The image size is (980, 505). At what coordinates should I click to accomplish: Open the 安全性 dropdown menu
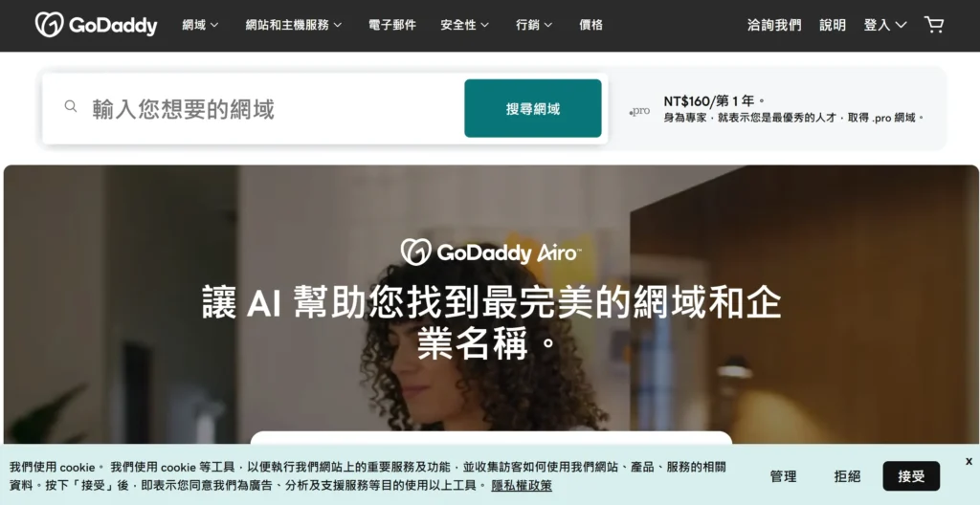(464, 25)
